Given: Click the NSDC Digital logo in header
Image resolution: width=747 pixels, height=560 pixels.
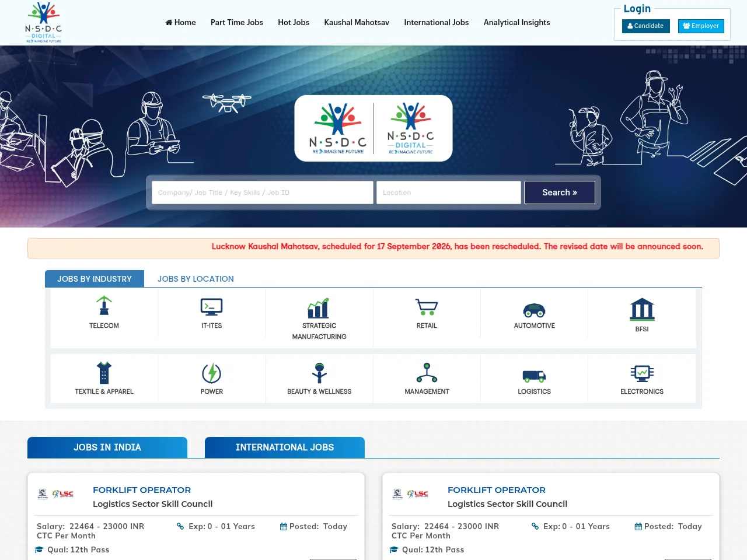Looking at the screenshot, I should (x=44, y=23).
